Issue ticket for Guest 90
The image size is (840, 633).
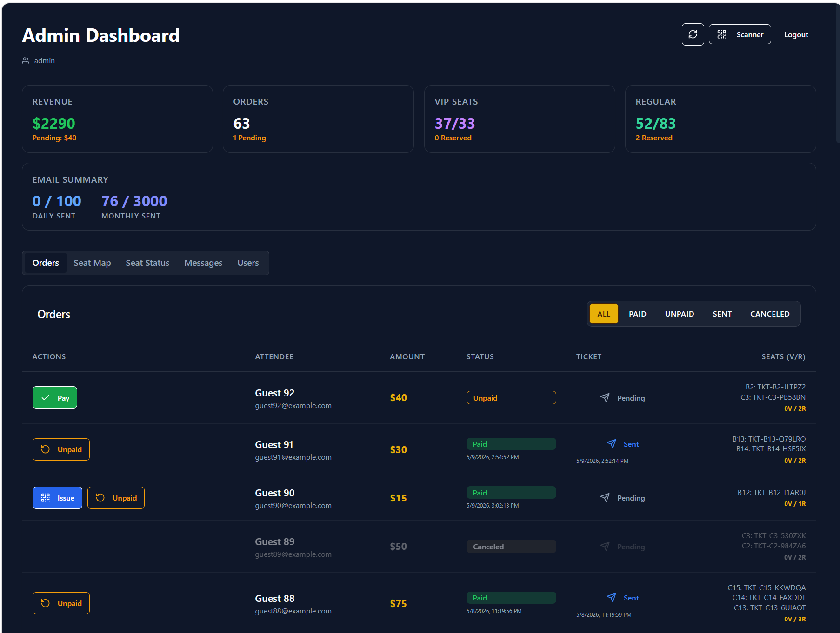57,498
